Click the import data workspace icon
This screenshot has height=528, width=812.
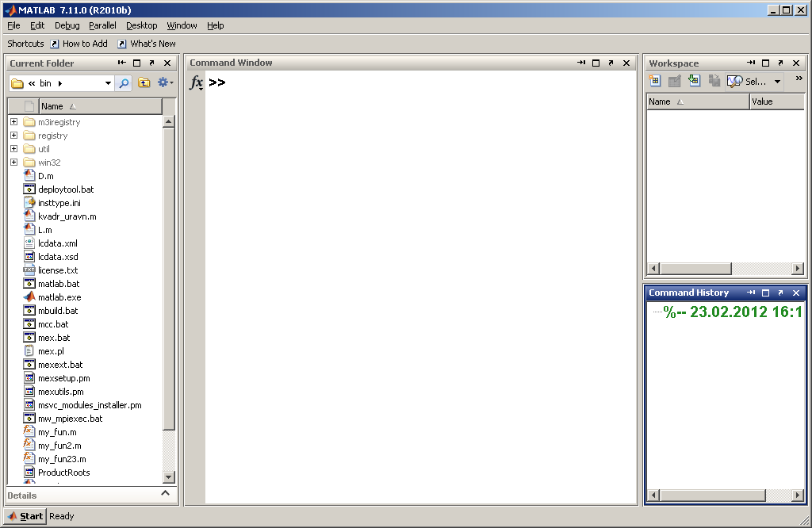click(x=695, y=81)
